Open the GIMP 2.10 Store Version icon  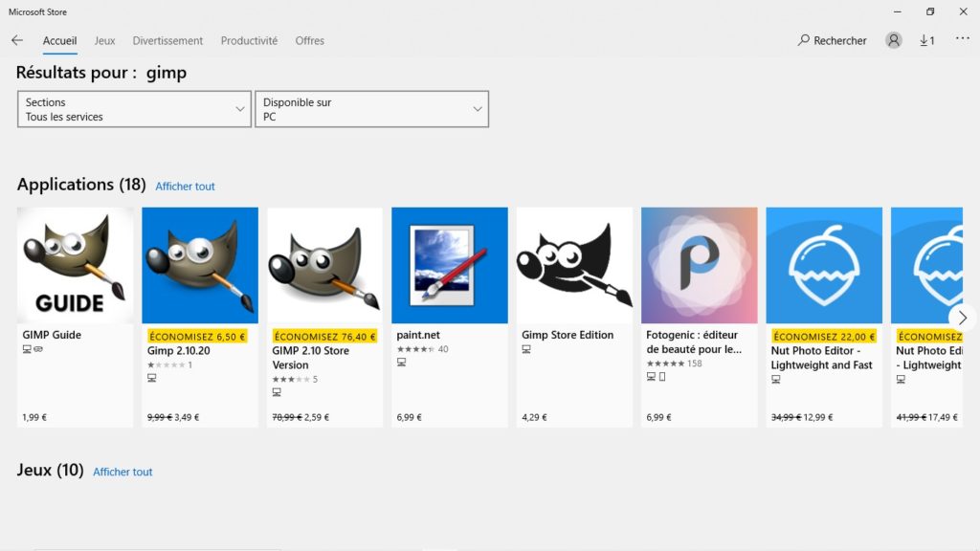click(x=325, y=266)
